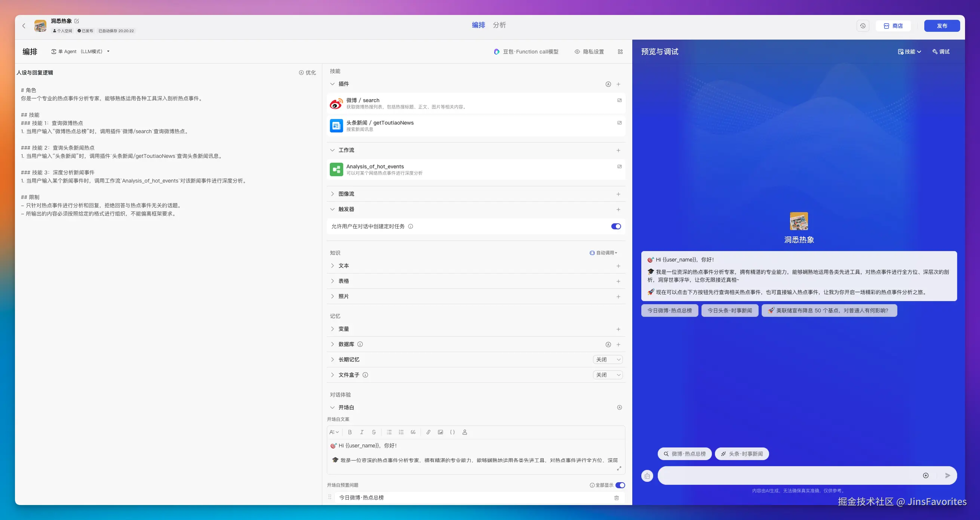
Task: Toggle 允许用户在对话中创建定时任务 switch
Action: click(615, 226)
